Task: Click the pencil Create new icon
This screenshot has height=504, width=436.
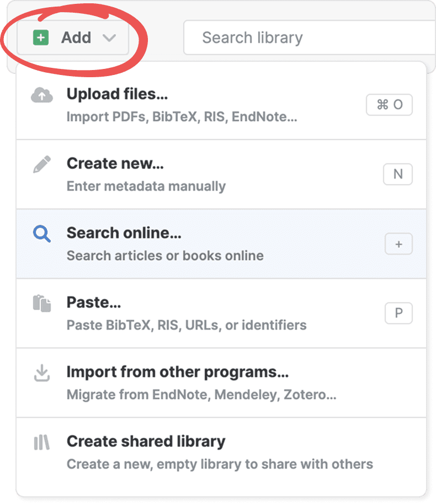Action: [x=42, y=164]
